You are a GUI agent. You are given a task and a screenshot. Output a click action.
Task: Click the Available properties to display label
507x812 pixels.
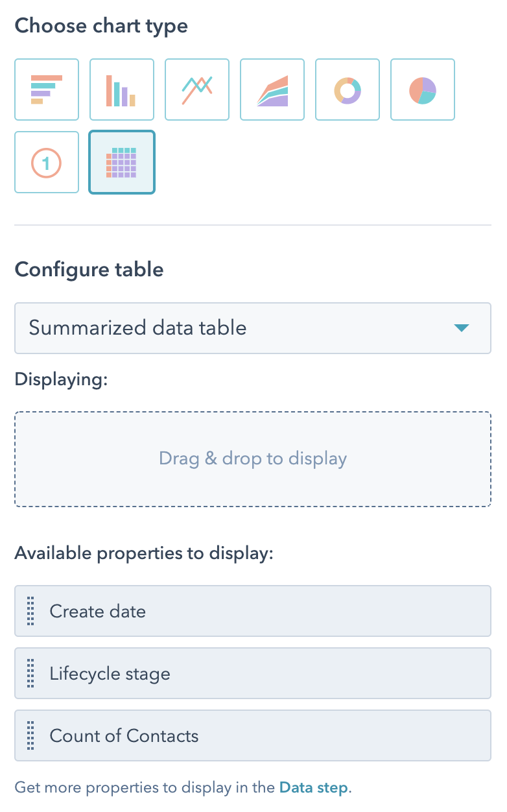pyautogui.click(x=145, y=553)
